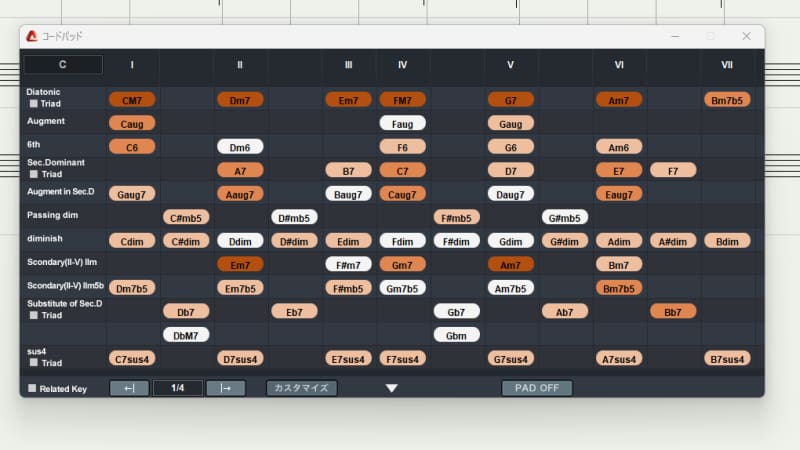Open the カスタマイズ (Customize) button
Screen dimensions: 800x450
point(302,388)
